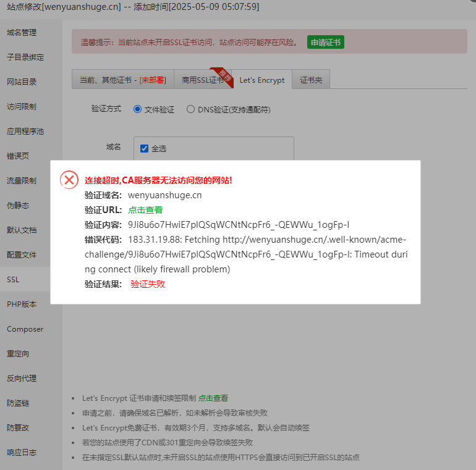This screenshot has width=476, height=470.
Task: Open 反向代理 settings
Action: pyautogui.click(x=22, y=379)
